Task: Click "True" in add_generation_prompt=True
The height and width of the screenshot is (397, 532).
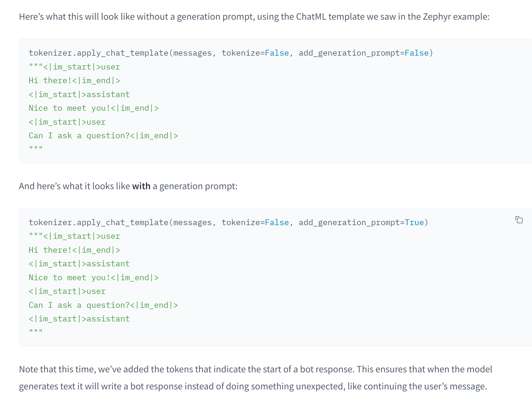Action: click(414, 223)
